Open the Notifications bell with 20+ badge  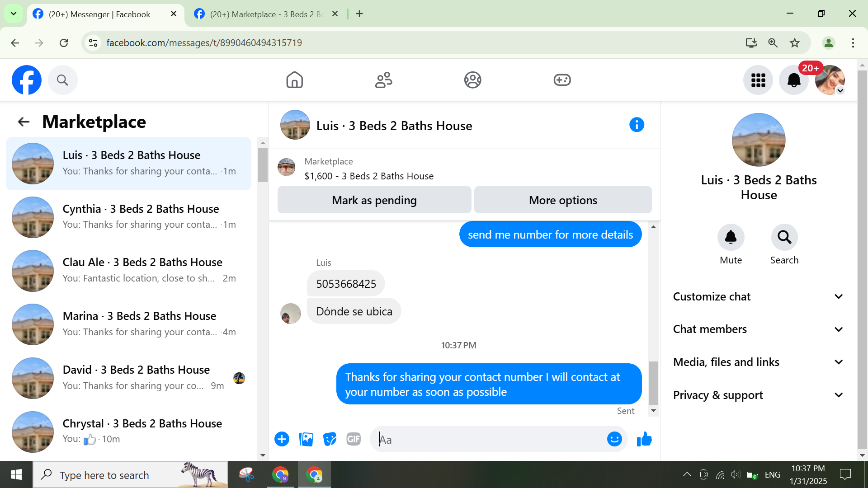794,80
